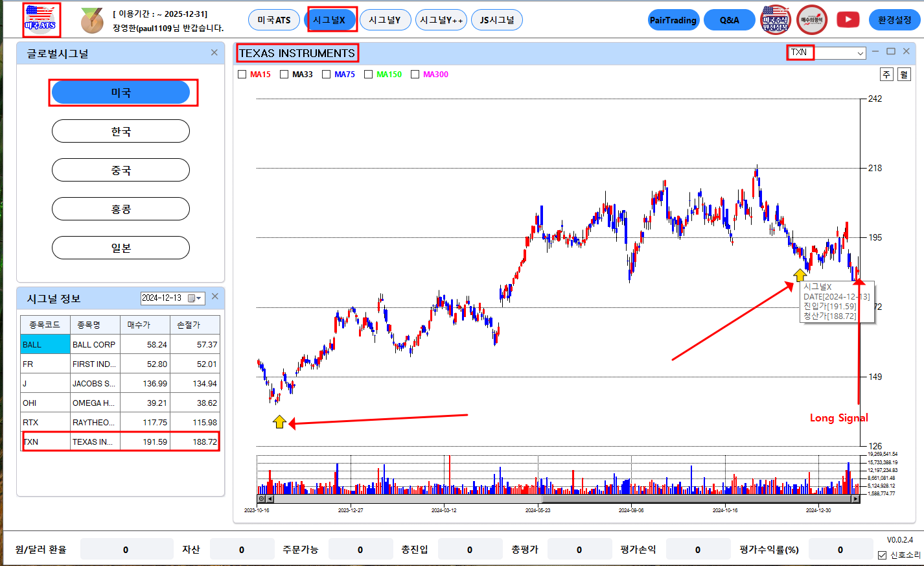Click the yellow signal arrow near 2023-10 low

[x=279, y=422]
